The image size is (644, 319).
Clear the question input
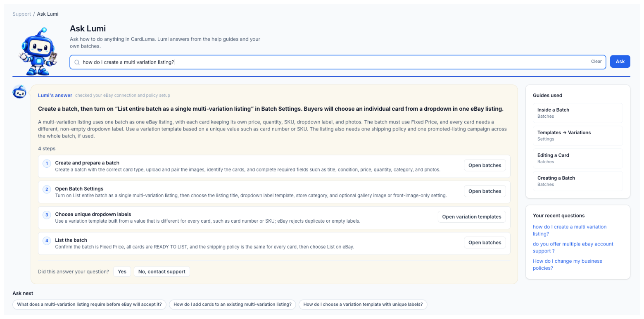[x=596, y=62]
